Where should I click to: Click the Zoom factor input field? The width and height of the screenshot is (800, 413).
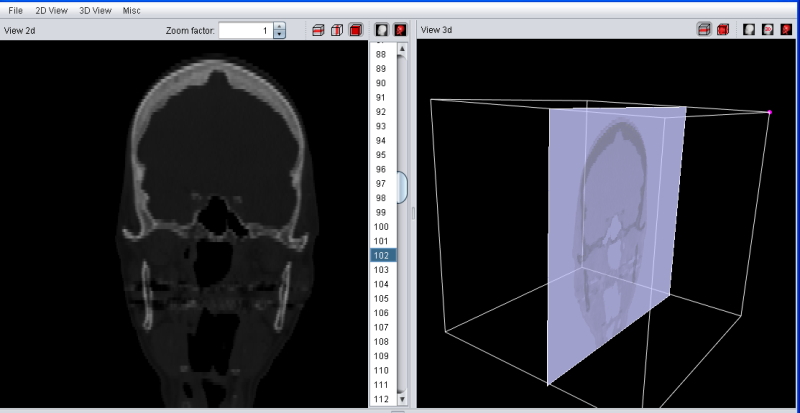pyautogui.click(x=245, y=30)
